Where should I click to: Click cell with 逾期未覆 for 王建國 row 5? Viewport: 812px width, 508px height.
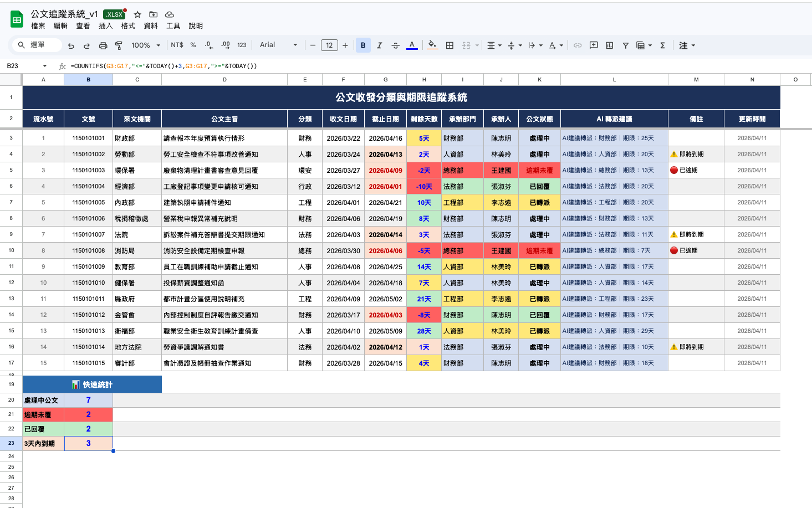pos(539,171)
